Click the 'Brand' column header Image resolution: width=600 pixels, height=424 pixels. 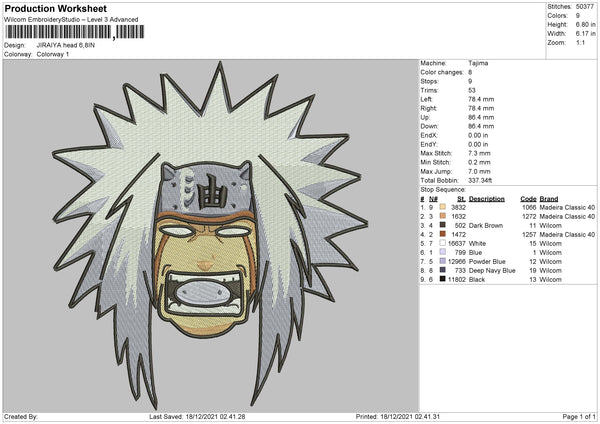coord(549,199)
